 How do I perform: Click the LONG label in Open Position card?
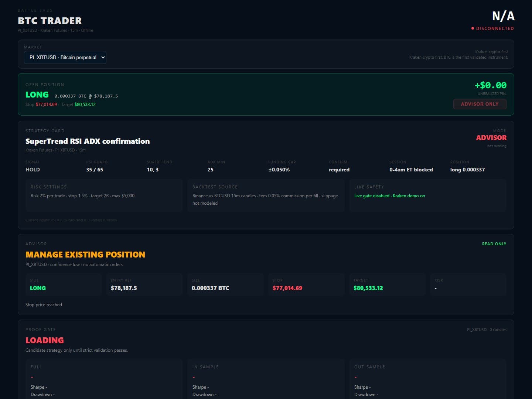click(37, 95)
